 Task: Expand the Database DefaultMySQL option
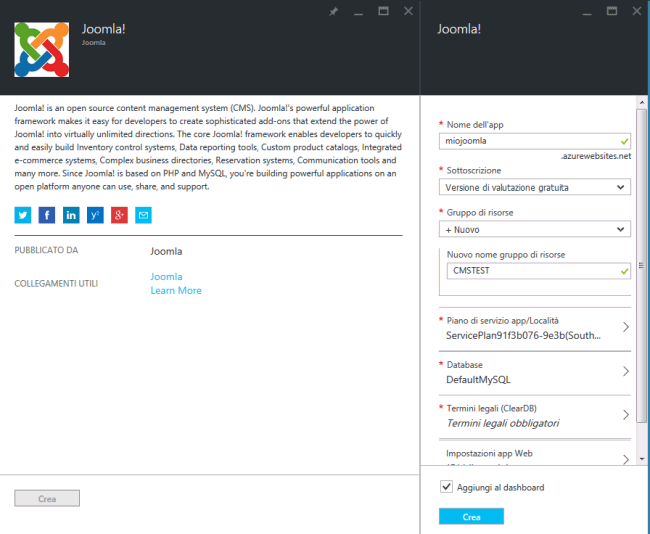[x=535, y=373]
